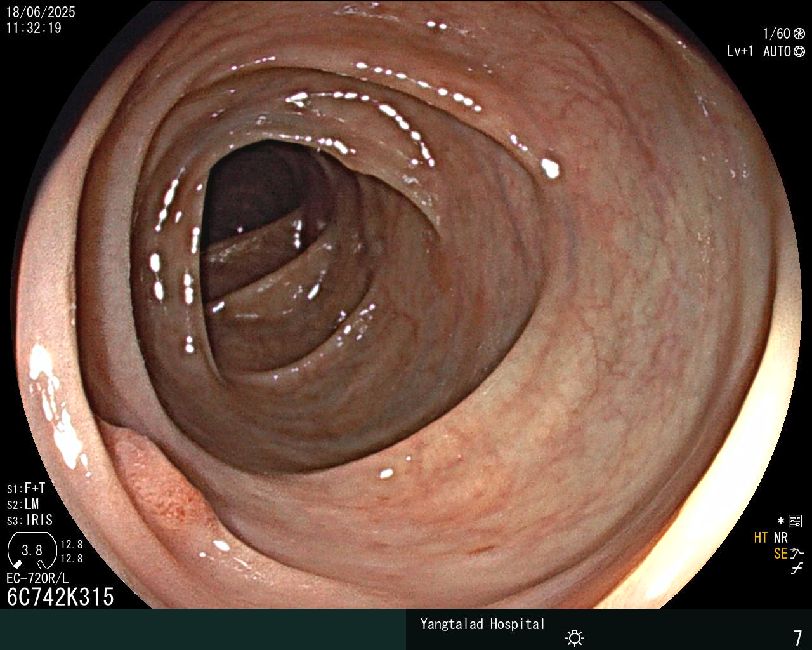Click the iris aperture icon beside AUTO
Viewport: 812px width, 650px height.
799,51
